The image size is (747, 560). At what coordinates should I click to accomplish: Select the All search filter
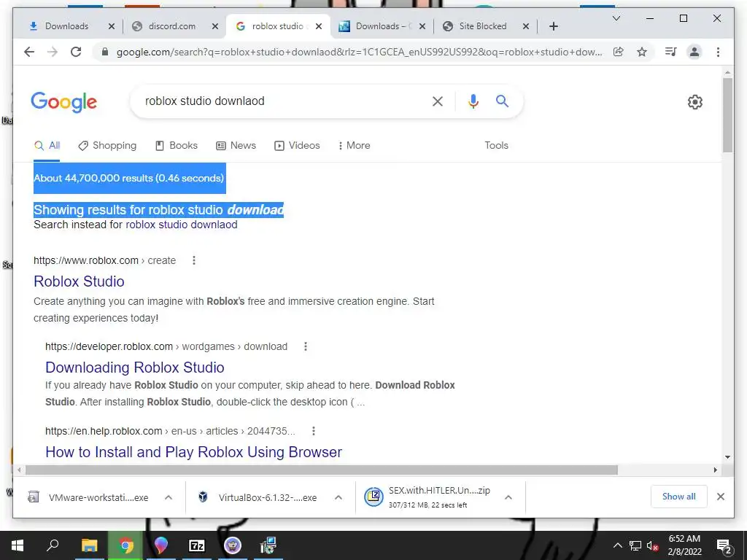tap(47, 146)
